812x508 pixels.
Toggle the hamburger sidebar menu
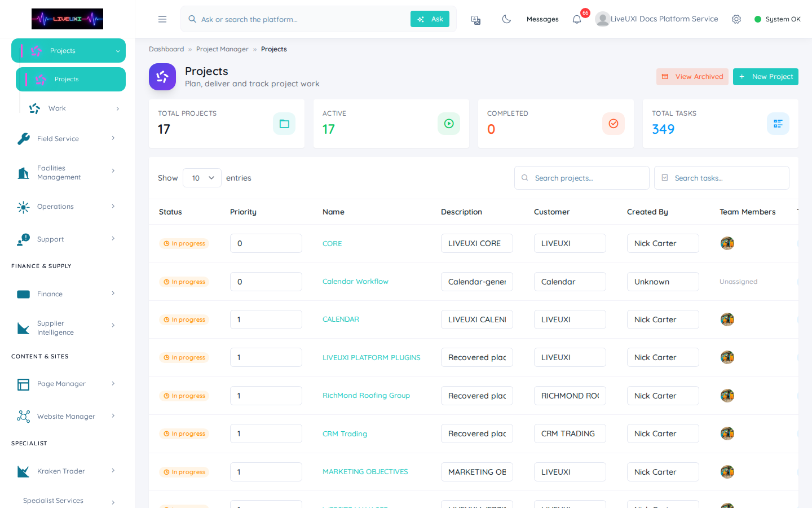[162, 19]
